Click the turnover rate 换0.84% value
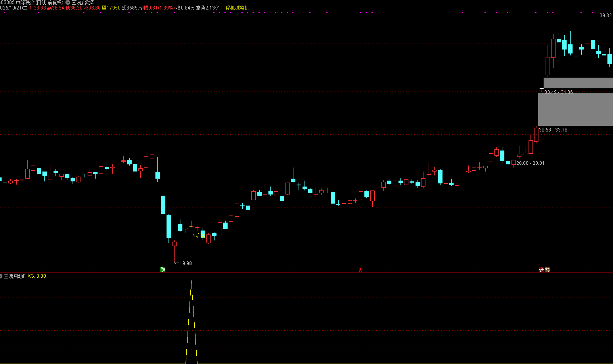Image resolution: width=613 pixels, height=364 pixels. (x=185, y=8)
